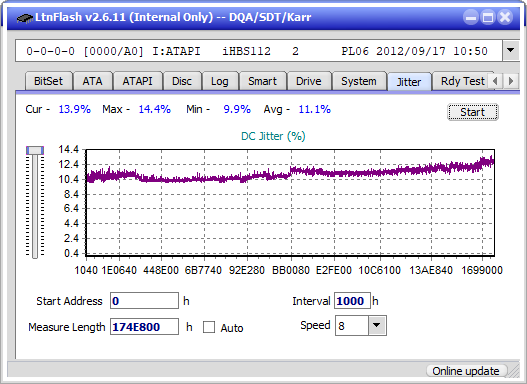Expand the drive selection dropdown
The width and height of the screenshot is (527, 384).
(511, 51)
